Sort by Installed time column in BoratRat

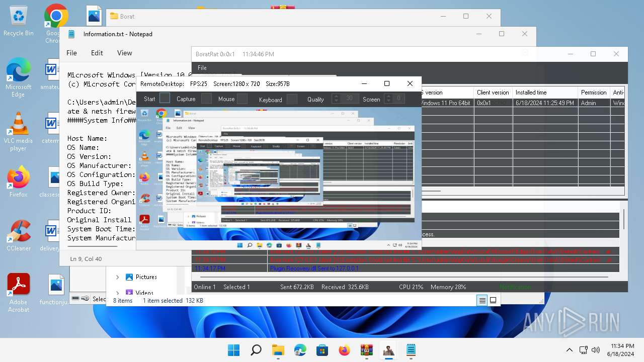(x=545, y=93)
